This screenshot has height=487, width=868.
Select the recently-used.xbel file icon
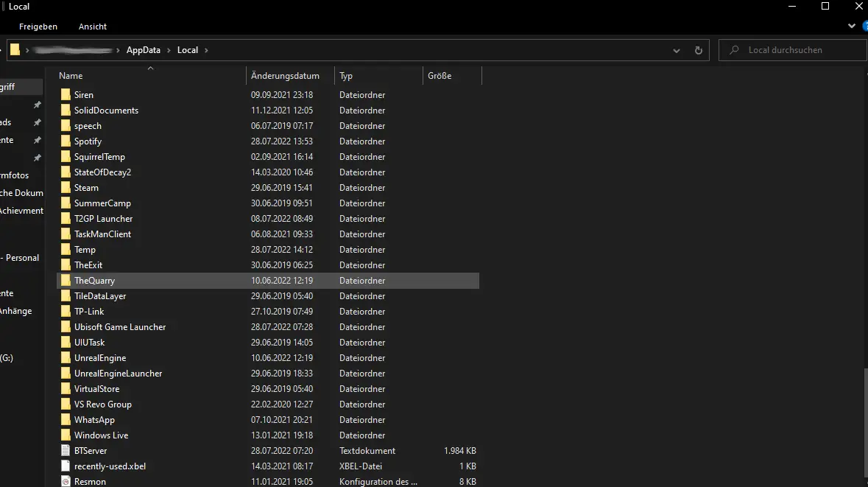tap(66, 466)
